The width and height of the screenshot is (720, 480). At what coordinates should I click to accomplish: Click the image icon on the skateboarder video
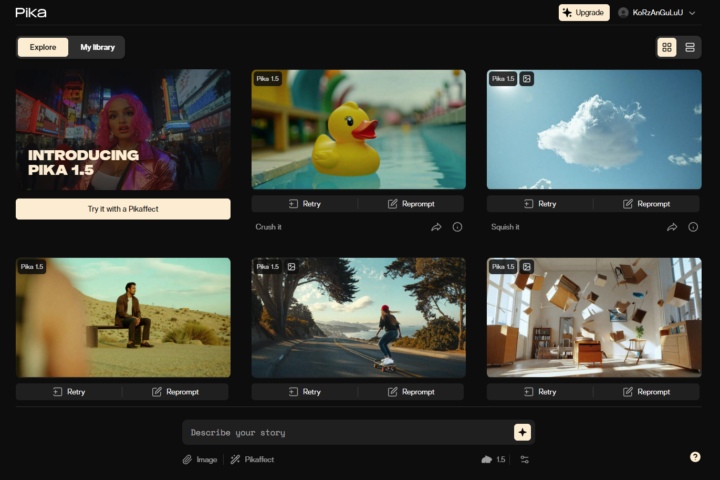[x=291, y=266]
